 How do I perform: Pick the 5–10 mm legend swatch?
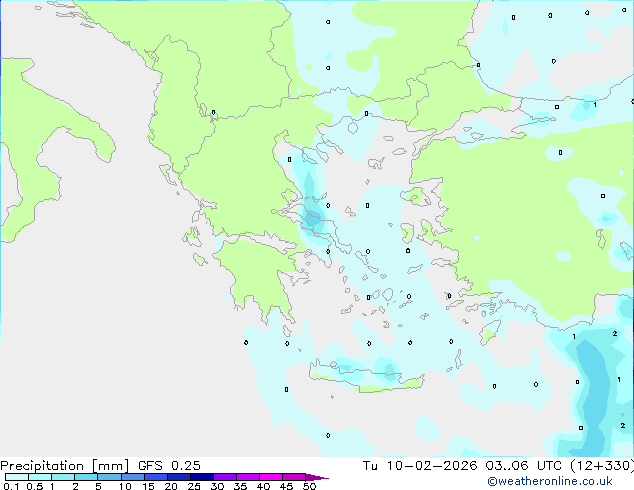click(x=109, y=477)
